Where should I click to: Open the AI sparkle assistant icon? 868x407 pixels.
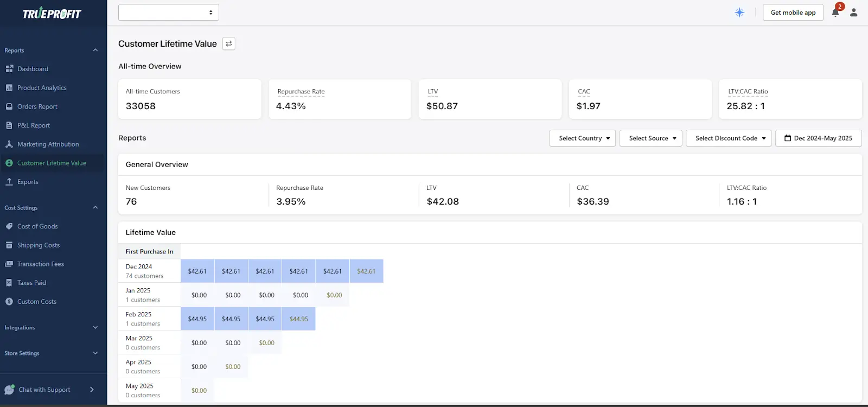pos(739,12)
